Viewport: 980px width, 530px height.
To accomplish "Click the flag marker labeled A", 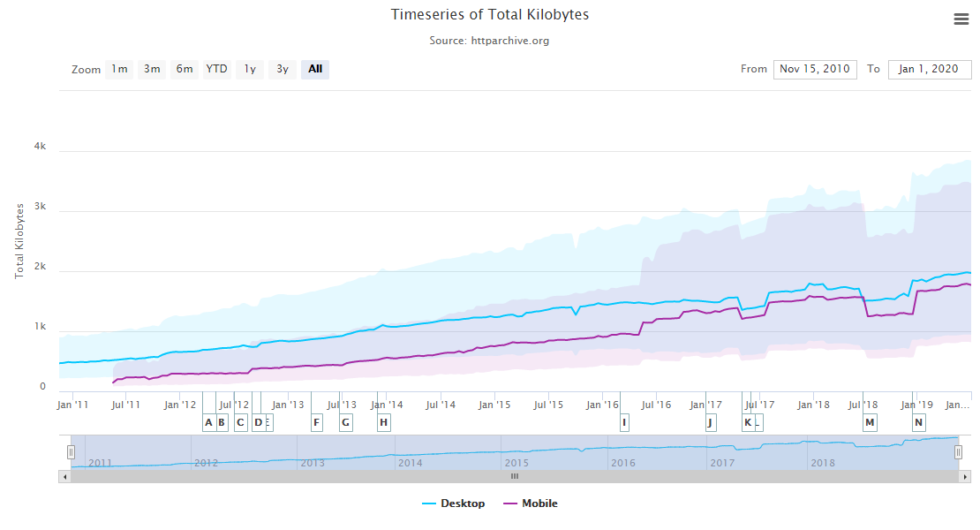I will click(x=208, y=422).
